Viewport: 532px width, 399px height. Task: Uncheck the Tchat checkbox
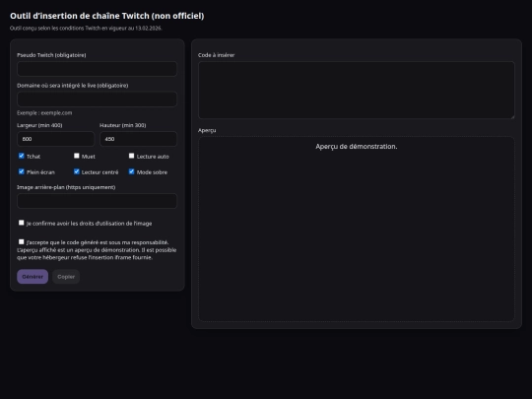(22, 156)
